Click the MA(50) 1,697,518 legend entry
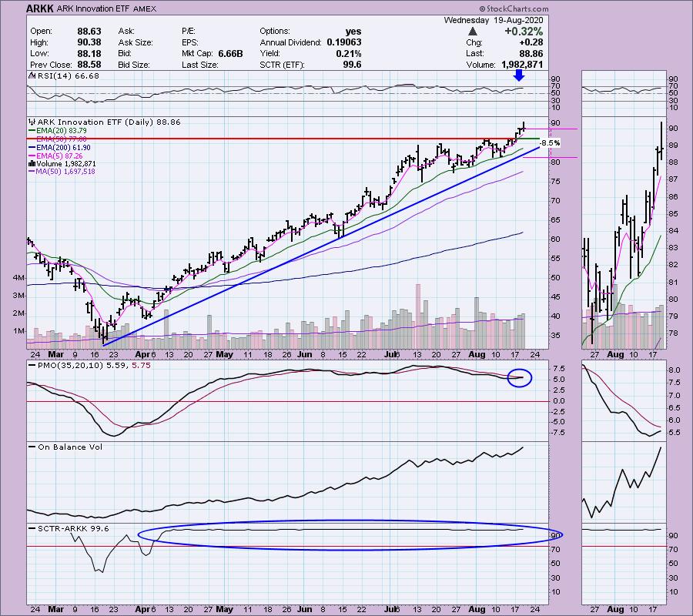This screenshot has width=693, height=616. pos(65,172)
